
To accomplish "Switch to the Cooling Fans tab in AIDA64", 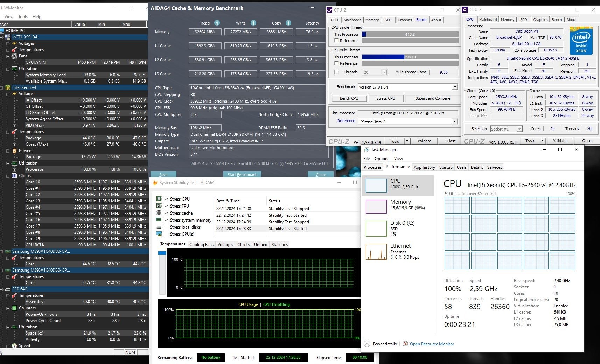I will tap(201, 245).
